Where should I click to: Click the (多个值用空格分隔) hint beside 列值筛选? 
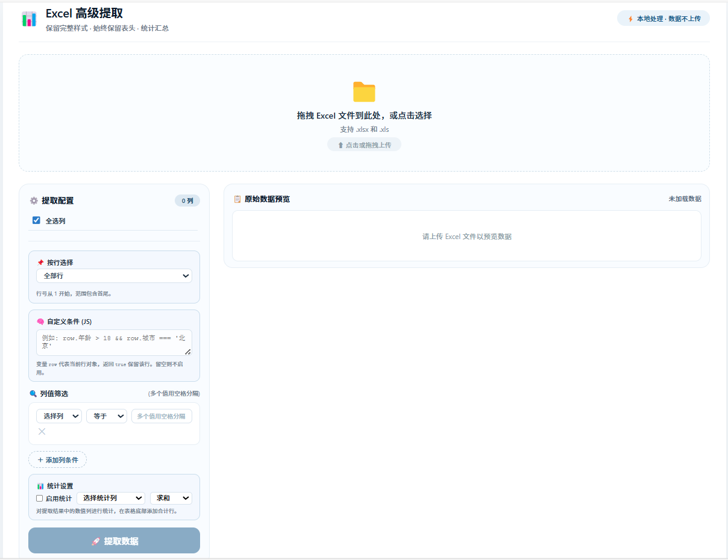[x=174, y=394]
